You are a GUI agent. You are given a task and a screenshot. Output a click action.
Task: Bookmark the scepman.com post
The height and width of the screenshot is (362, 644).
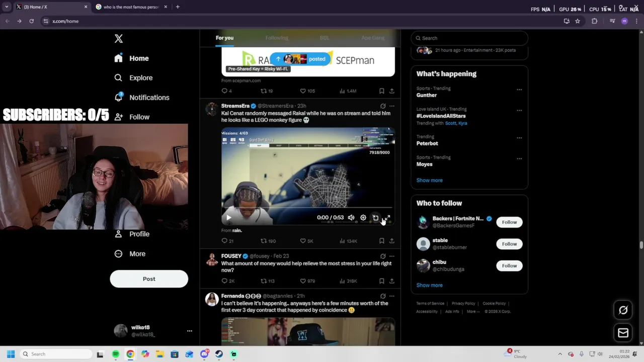tap(382, 91)
